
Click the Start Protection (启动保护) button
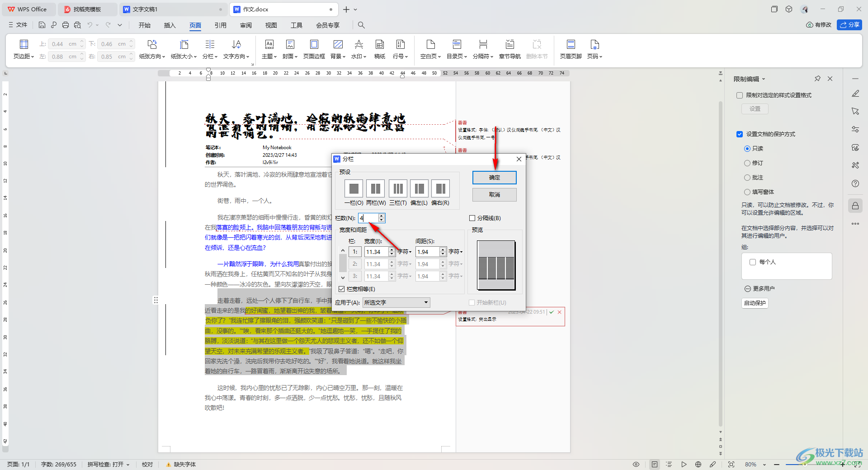coord(755,303)
